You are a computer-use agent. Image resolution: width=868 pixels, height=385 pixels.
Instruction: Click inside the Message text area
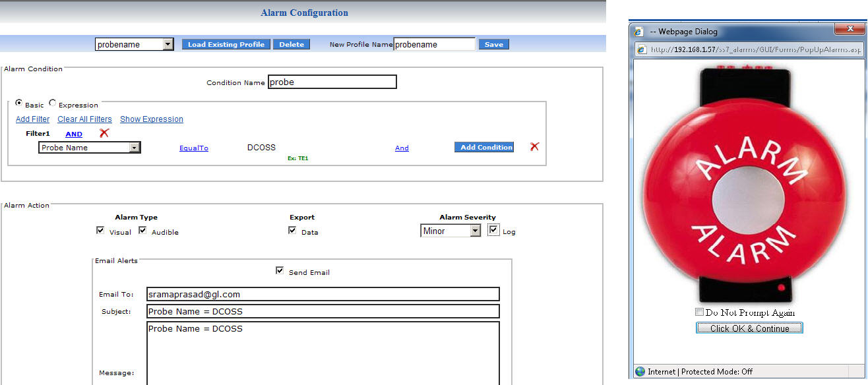point(323,353)
